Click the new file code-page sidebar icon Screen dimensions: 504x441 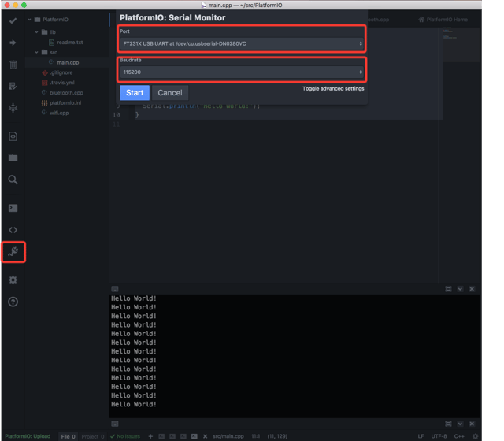pos(13,136)
